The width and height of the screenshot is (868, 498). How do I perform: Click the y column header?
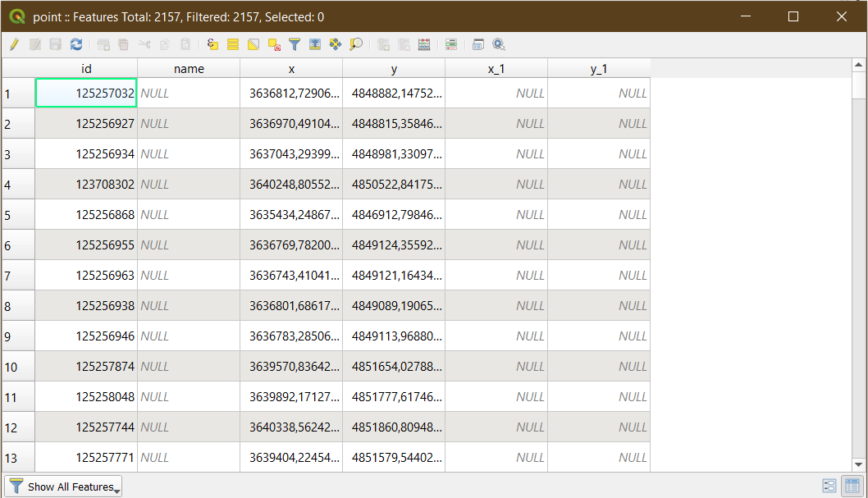pyautogui.click(x=394, y=69)
